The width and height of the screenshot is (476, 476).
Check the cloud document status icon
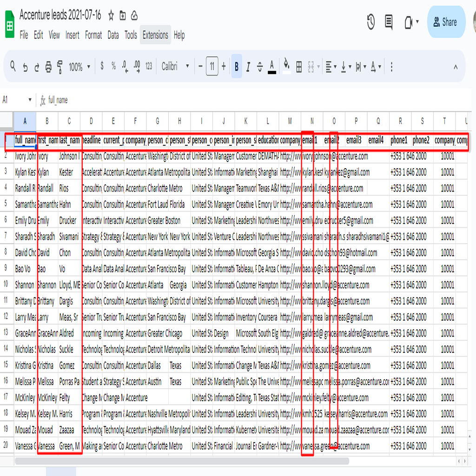tap(134, 15)
